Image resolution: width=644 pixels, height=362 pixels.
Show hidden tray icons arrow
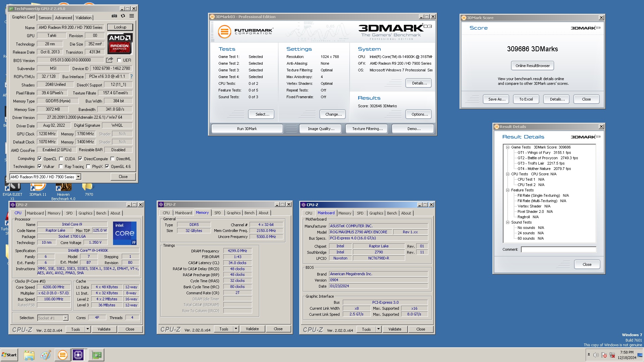pos(588,355)
